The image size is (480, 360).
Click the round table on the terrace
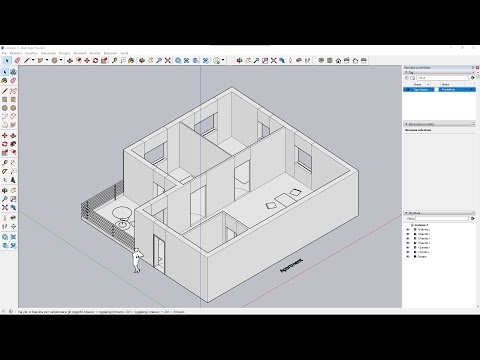121,213
